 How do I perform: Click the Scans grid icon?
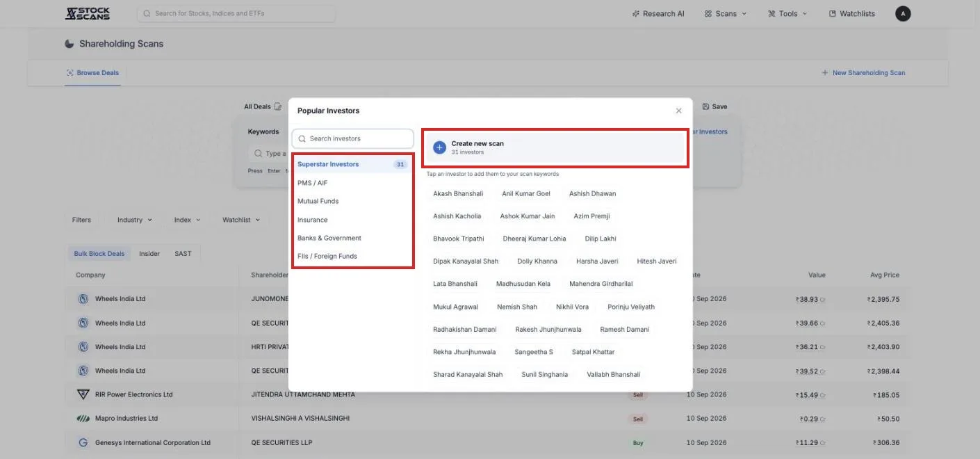708,13
